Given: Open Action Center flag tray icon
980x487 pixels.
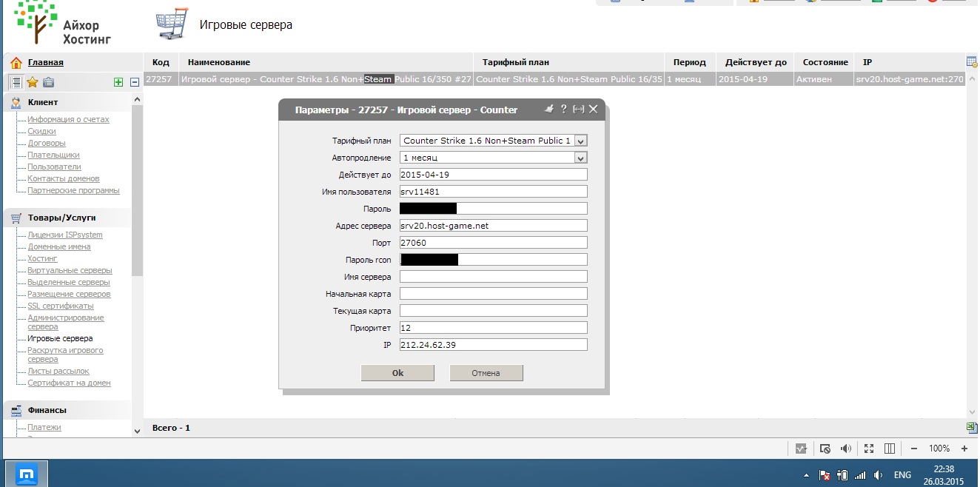Looking at the screenshot, I should tap(825, 474).
